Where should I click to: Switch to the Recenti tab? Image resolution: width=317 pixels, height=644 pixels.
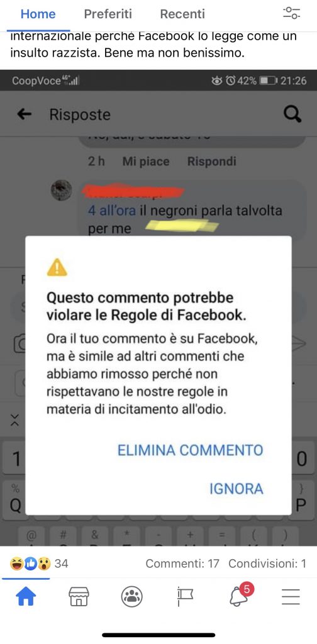coord(182,14)
